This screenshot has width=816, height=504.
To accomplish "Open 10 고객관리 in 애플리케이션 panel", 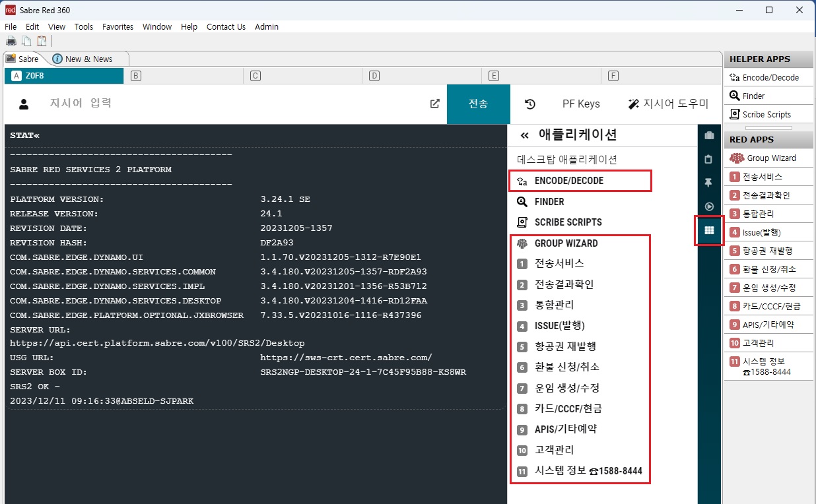I will (545, 450).
